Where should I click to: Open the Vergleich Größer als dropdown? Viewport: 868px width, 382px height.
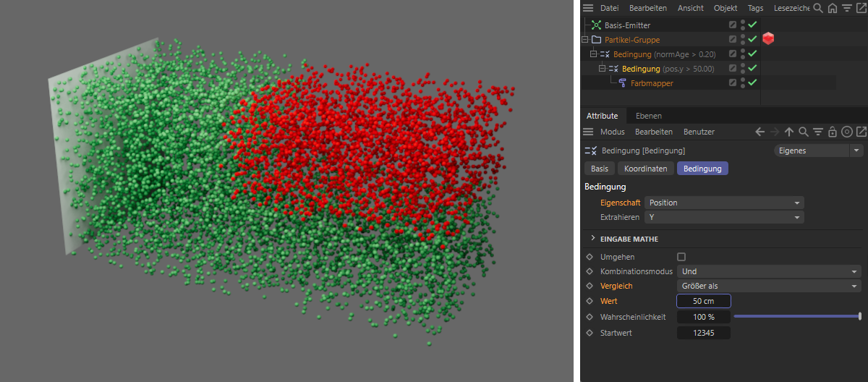(770, 286)
